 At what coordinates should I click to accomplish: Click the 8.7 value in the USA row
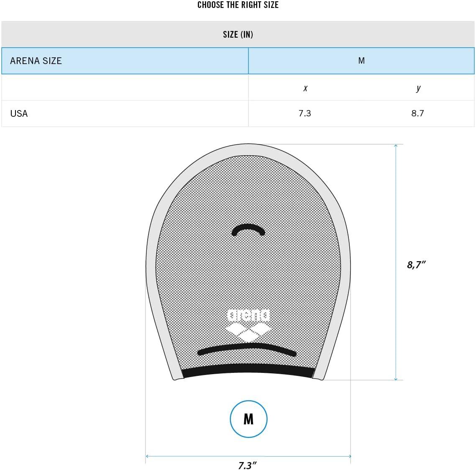point(417,113)
